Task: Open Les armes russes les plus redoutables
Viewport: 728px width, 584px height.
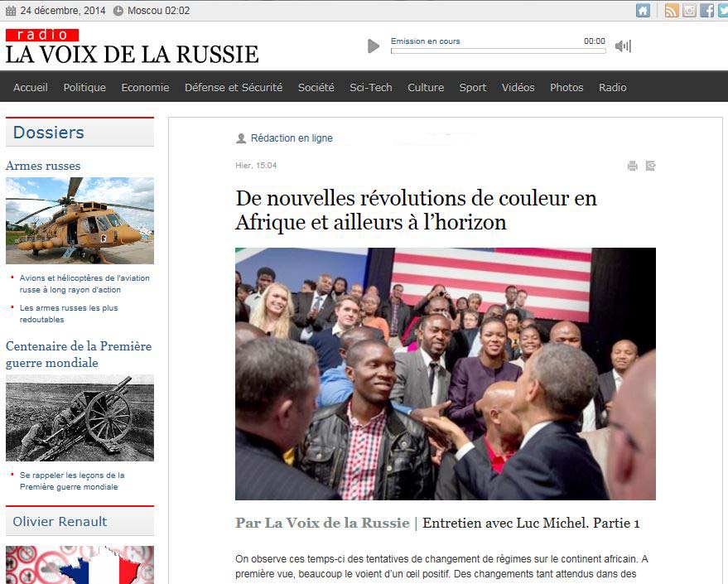Action: tap(69, 313)
